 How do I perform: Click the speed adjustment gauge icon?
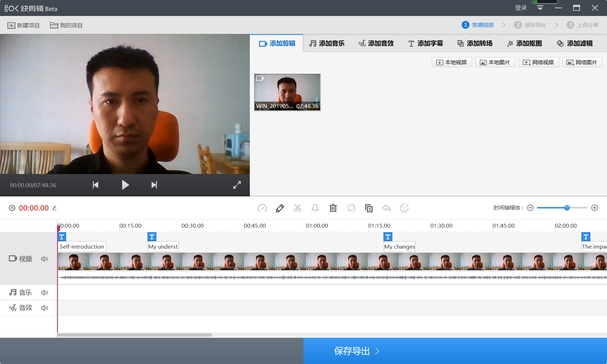[262, 208]
